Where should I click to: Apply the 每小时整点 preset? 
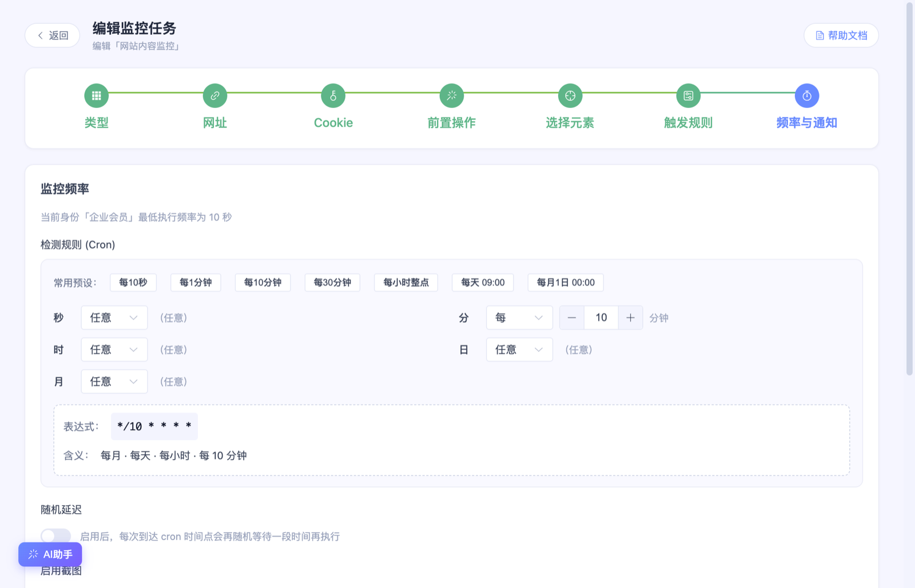point(406,282)
